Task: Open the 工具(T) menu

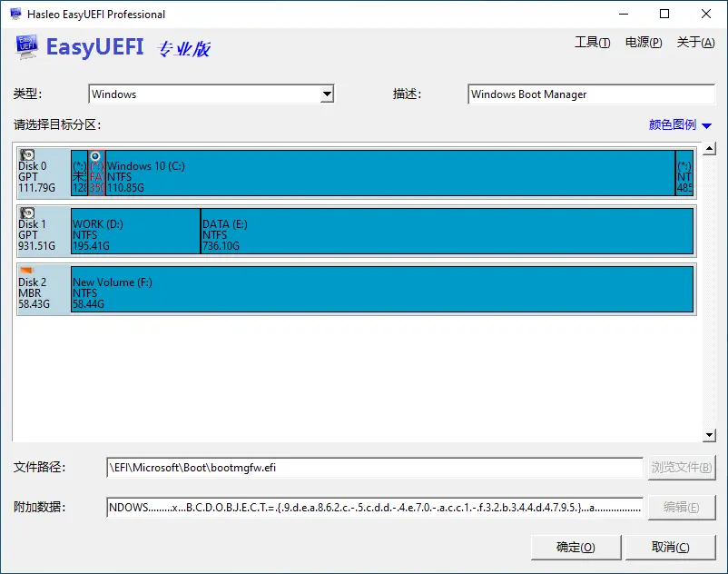Action: [592, 42]
